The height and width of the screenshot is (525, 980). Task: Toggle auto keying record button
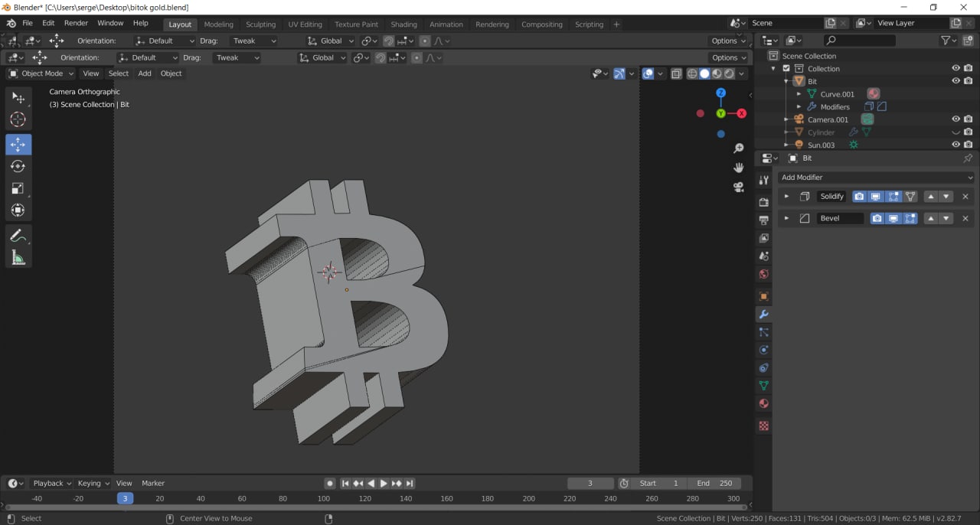click(x=329, y=484)
